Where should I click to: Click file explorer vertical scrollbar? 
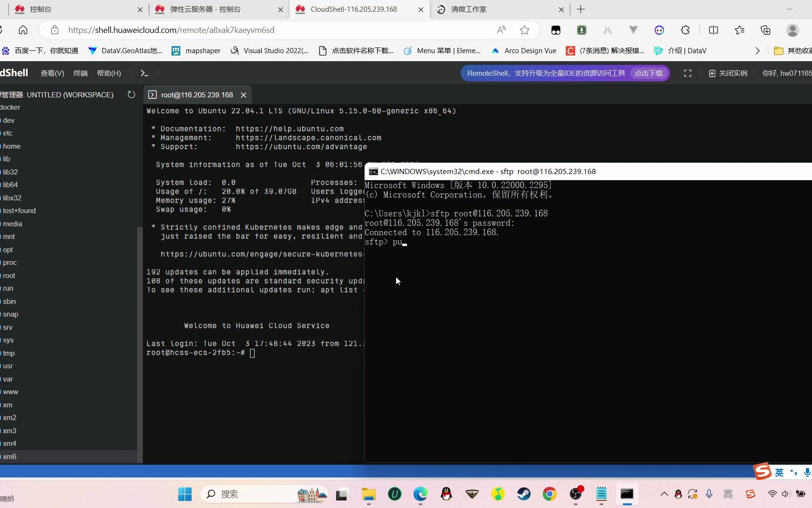(139, 344)
